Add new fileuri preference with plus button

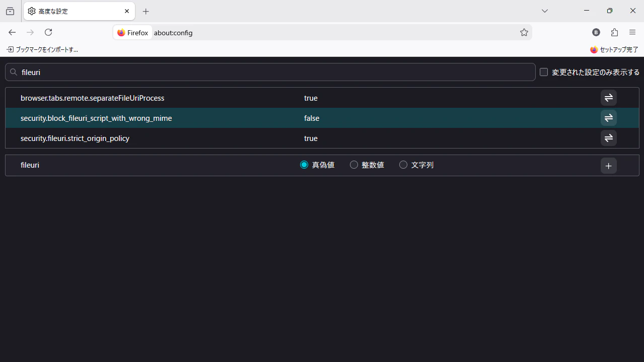pos(608,166)
